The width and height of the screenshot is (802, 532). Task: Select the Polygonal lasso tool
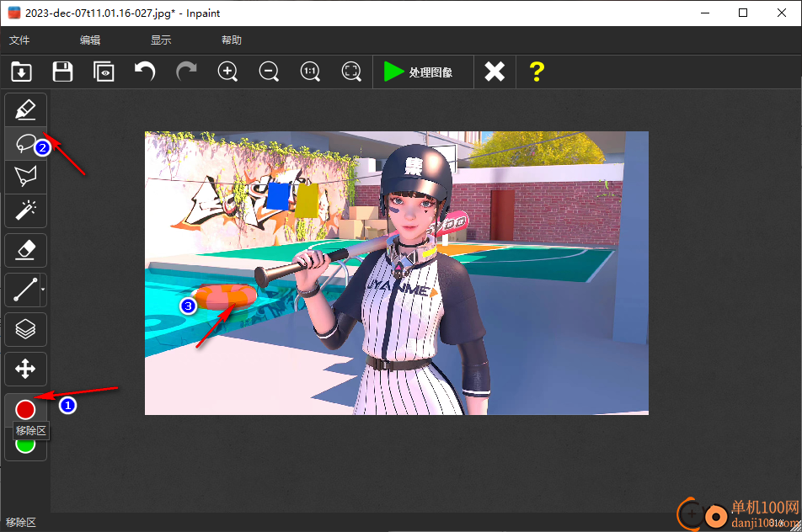(25, 177)
